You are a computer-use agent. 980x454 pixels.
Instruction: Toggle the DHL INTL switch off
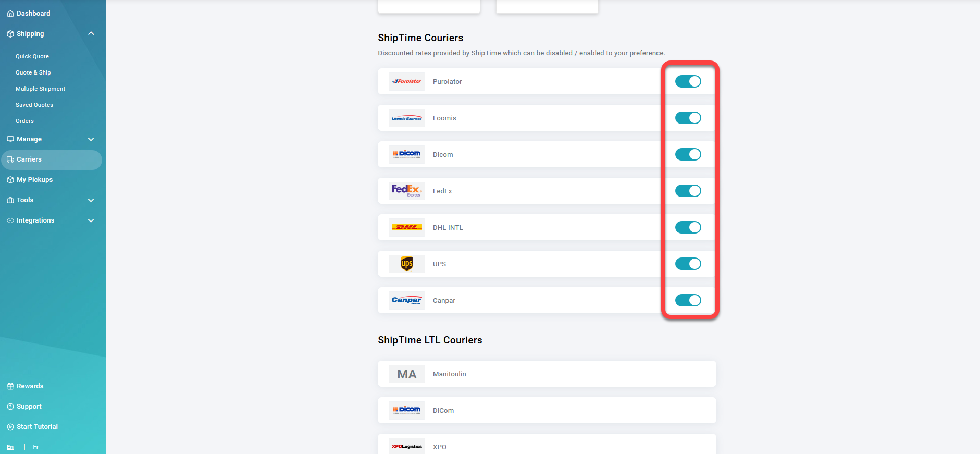click(688, 227)
